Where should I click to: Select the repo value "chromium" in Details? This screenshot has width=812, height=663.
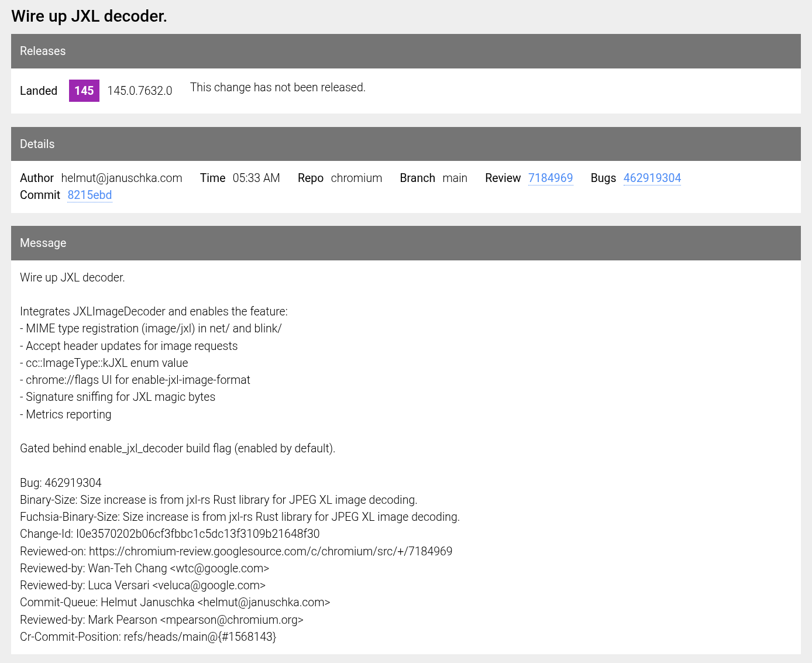coord(356,178)
